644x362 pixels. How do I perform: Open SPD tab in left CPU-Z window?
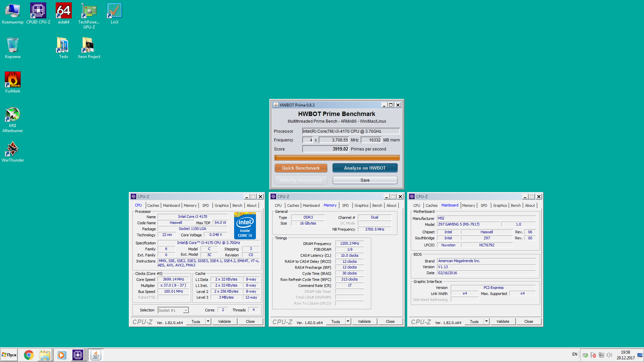click(206, 205)
